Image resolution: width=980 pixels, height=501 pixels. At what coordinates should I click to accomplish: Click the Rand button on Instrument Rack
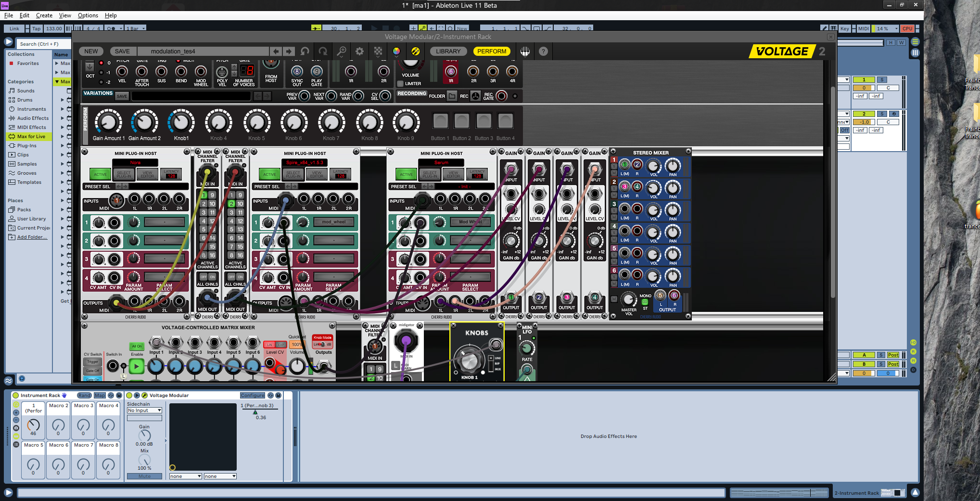[x=84, y=395]
